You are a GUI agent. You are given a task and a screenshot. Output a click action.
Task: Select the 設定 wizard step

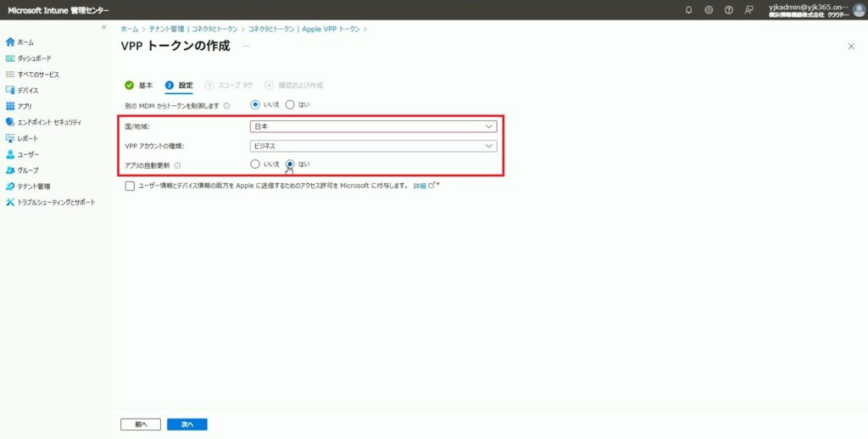(179, 86)
